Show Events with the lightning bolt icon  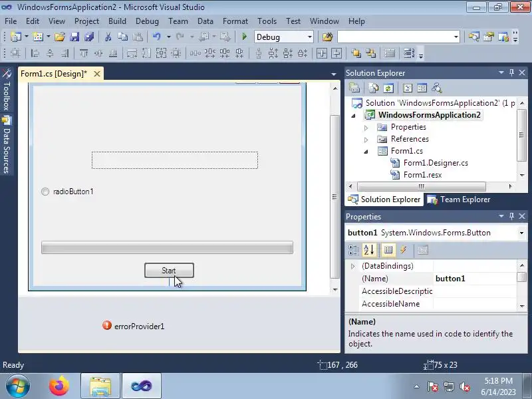[403, 250]
